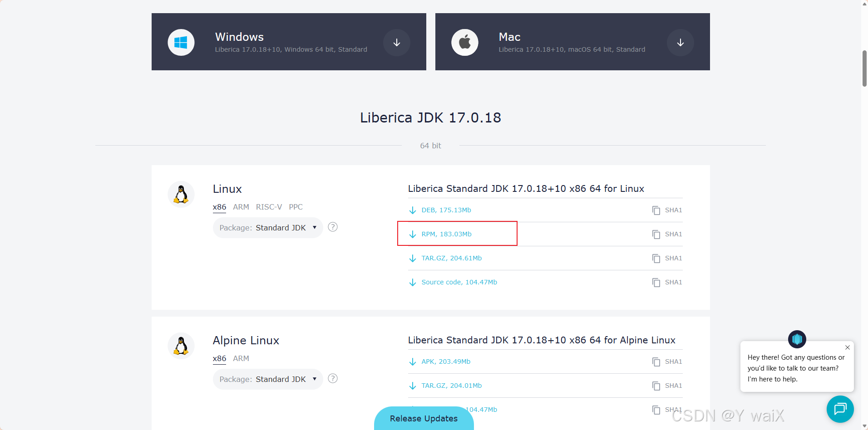Click the Liberica Standard JDK Alpine Linux title
Image resolution: width=868 pixels, height=430 pixels.
(x=542, y=340)
